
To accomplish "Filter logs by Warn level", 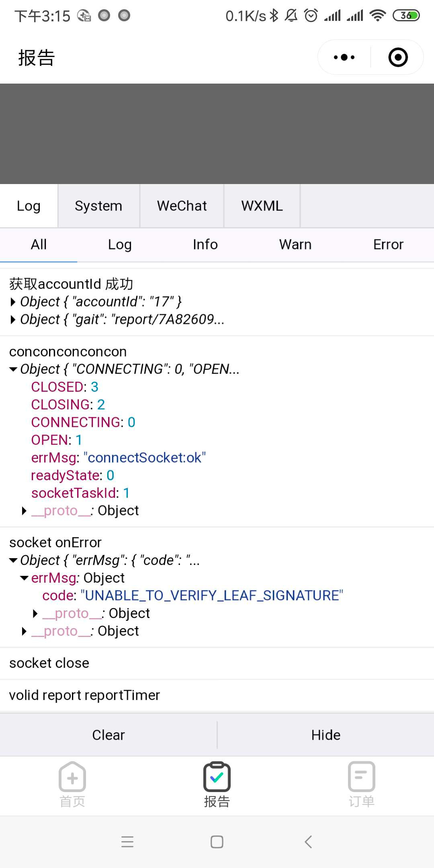I will pos(295,244).
